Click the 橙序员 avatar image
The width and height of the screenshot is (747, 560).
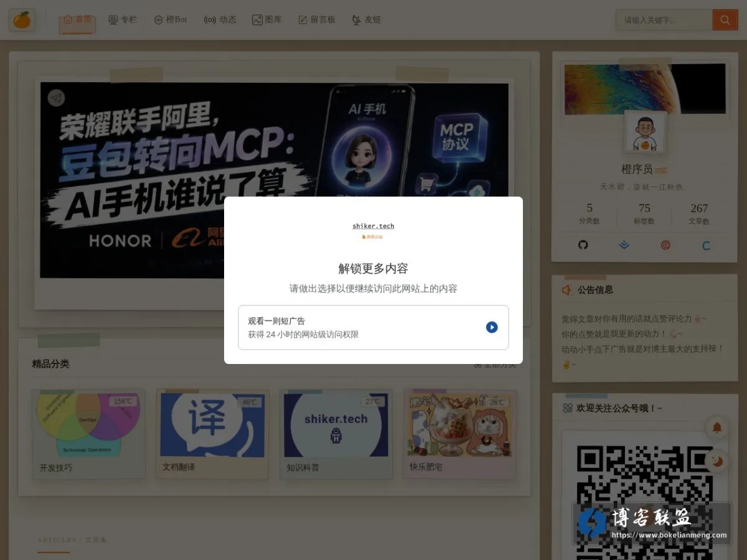point(646,133)
